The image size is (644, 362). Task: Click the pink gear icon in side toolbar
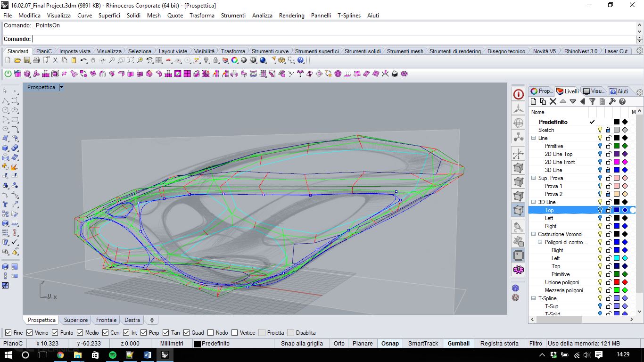[518, 270]
